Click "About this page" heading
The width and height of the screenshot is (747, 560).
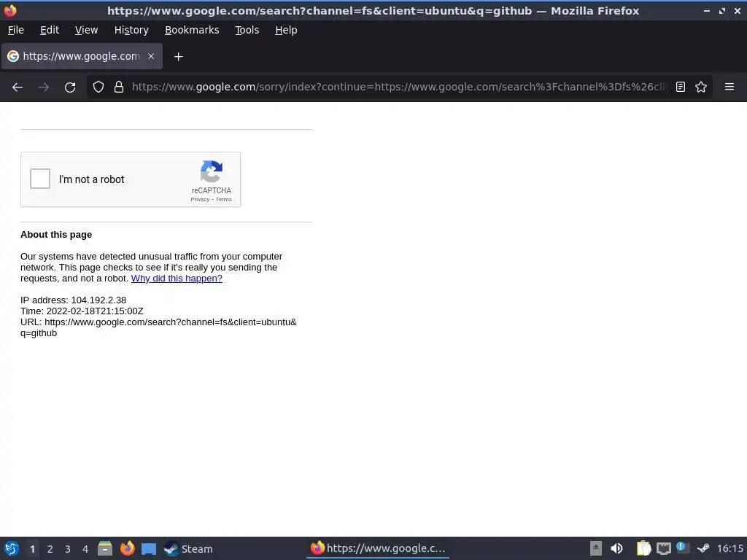click(x=56, y=234)
